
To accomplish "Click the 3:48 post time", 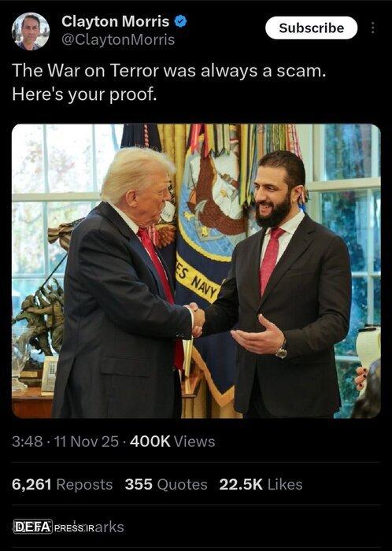I will point(27,442).
